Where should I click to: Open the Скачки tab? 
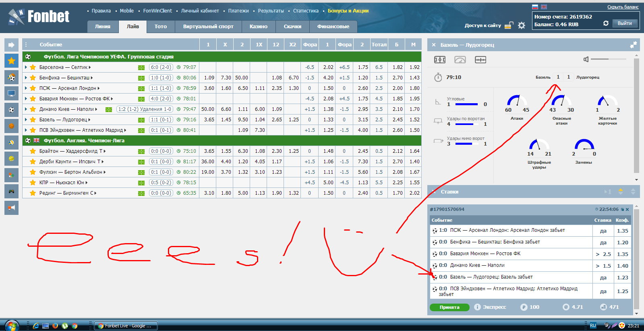pyautogui.click(x=292, y=27)
